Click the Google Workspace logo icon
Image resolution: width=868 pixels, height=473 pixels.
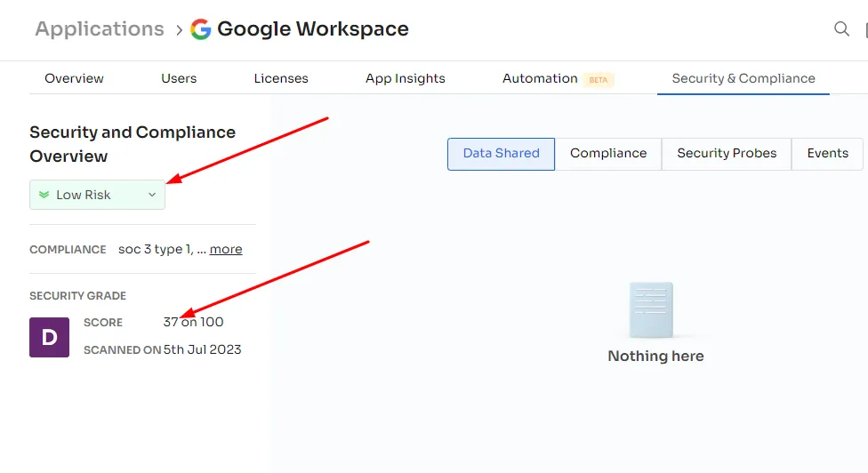[x=200, y=29]
